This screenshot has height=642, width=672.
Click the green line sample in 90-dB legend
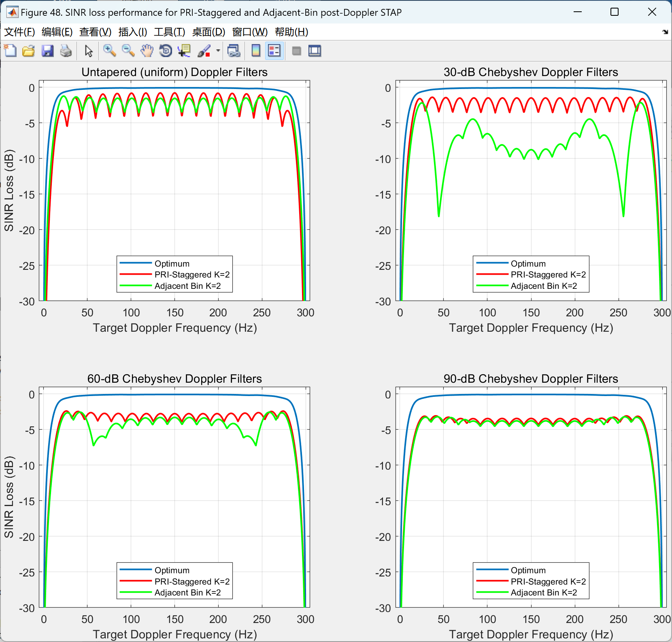click(492, 592)
